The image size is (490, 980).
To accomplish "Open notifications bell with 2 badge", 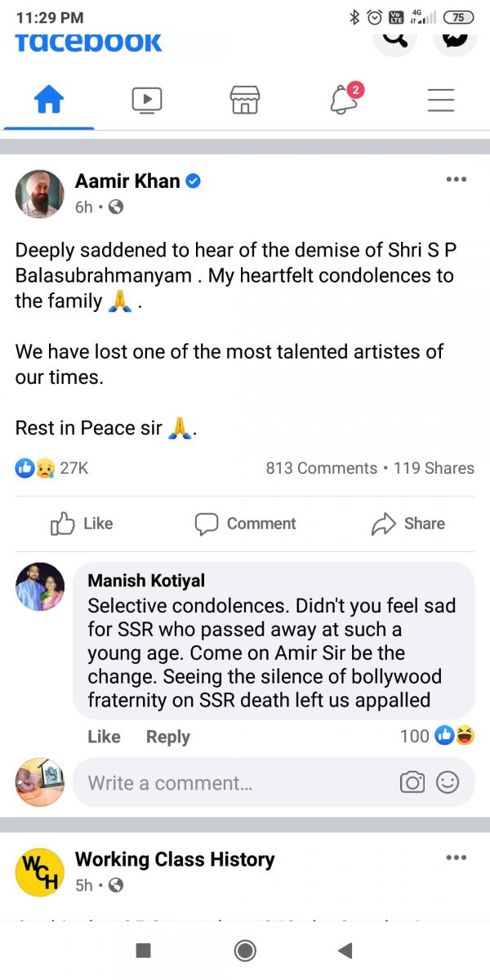I will click(x=344, y=100).
